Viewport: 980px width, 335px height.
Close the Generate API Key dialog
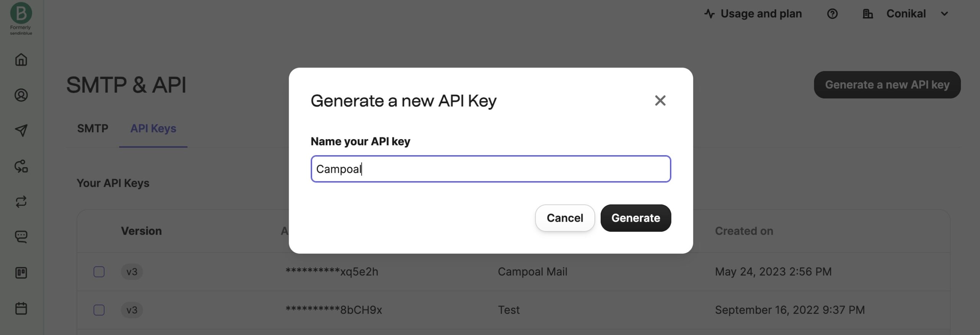660,100
